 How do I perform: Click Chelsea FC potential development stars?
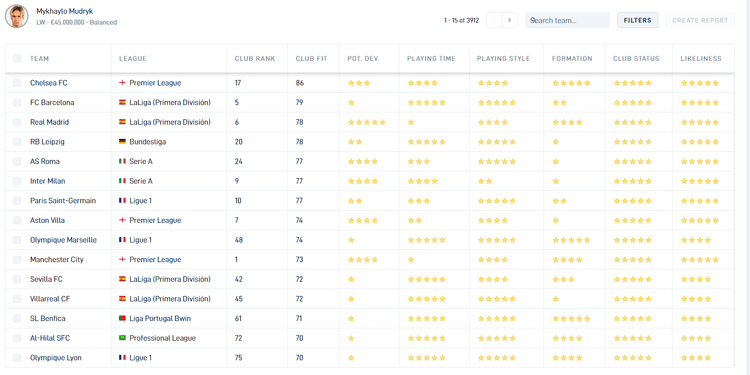click(359, 83)
